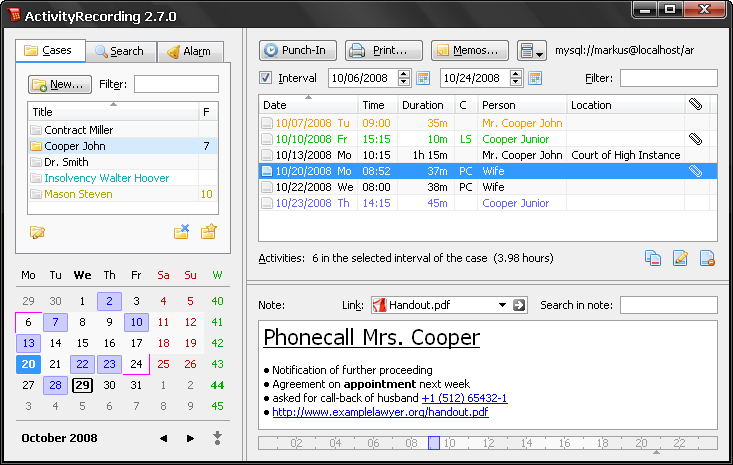
Task: Sort by Person column header
Action: click(522, 105)
